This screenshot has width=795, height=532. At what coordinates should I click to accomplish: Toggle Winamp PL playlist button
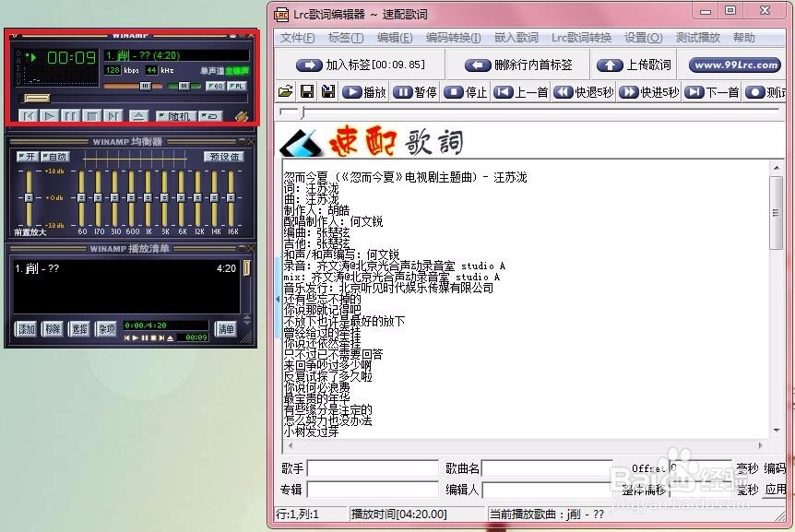pos(237,86)
